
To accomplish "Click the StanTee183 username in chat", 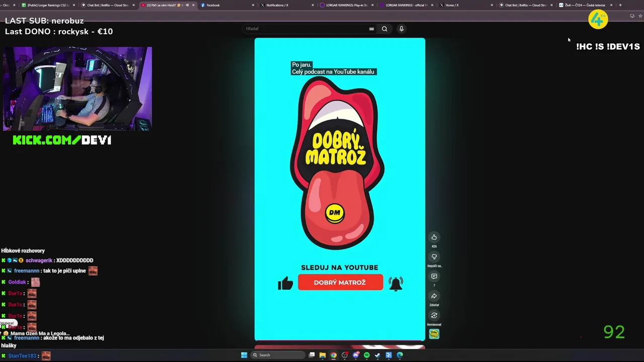I will point(22,356).
